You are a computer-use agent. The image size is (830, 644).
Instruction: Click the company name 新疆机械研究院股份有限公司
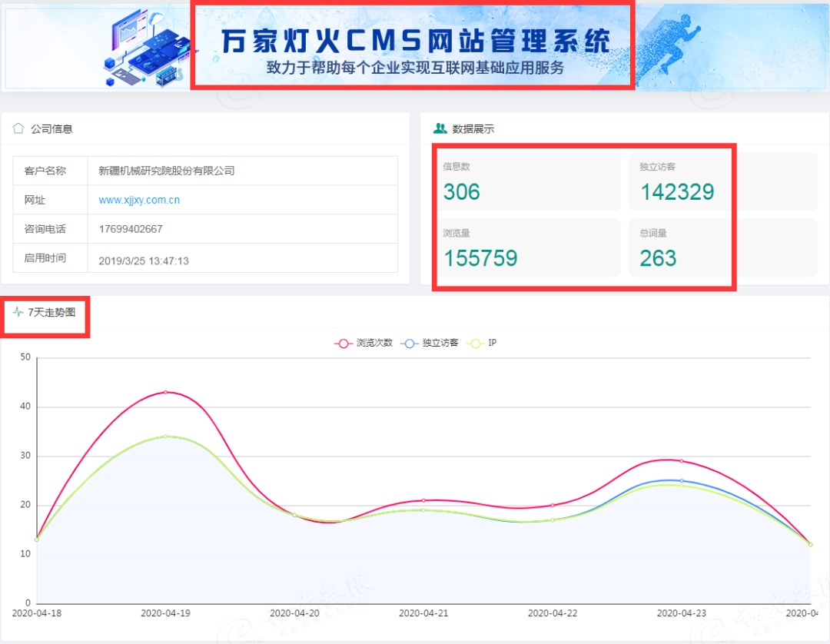pyautogui.click(x=167, y=171)
